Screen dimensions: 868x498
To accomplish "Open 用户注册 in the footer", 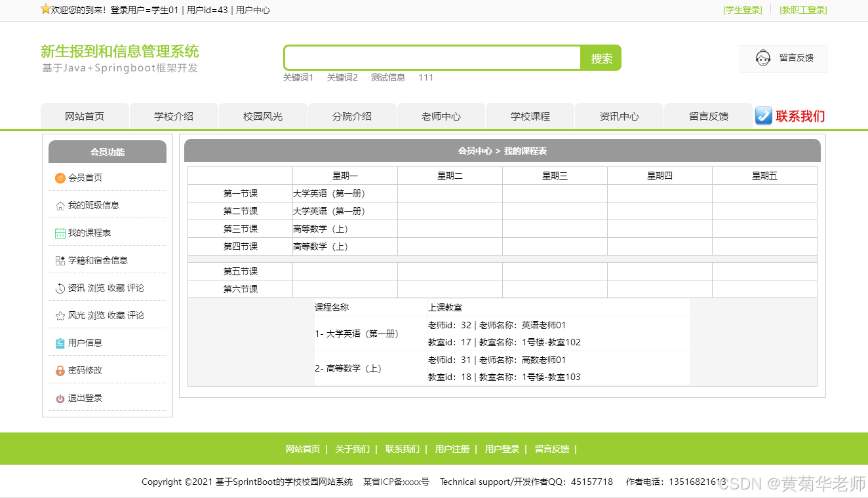I will [x=452, y=449].
